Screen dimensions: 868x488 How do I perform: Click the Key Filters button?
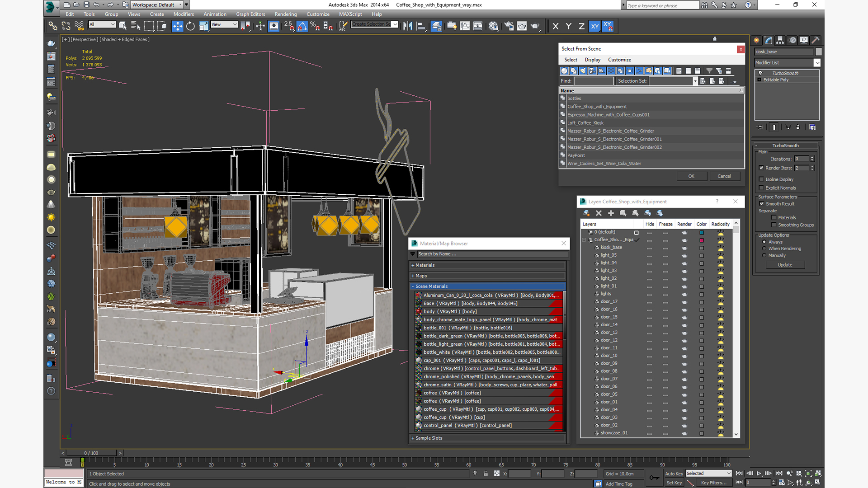click(714, 483)
